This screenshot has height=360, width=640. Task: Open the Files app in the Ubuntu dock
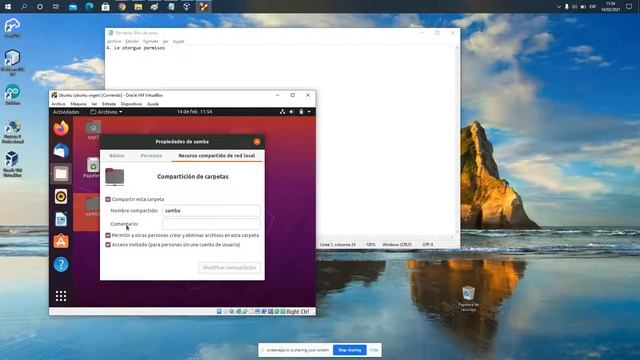(61, 174)
